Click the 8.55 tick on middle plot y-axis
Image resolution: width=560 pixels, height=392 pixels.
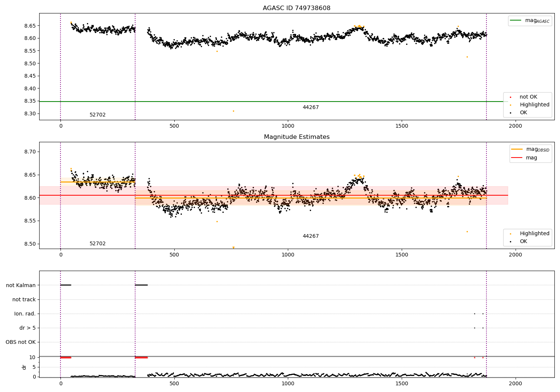tap(30, 221)
